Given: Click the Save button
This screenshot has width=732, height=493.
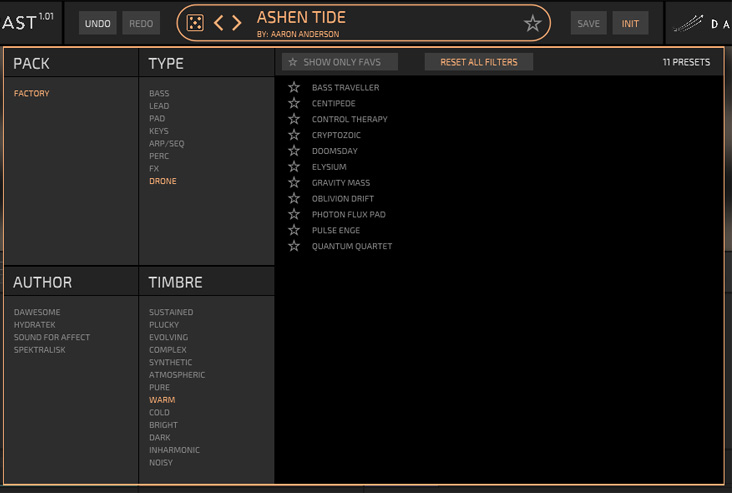Looking at the screenshot, I should (x=589, y=23).
